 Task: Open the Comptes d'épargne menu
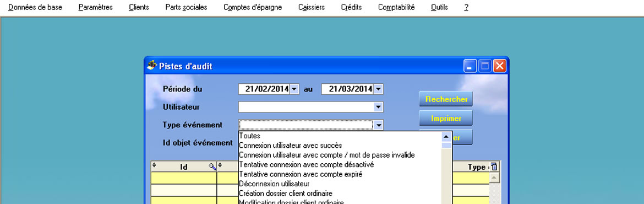pyautogui.click(x=253, y=7)
